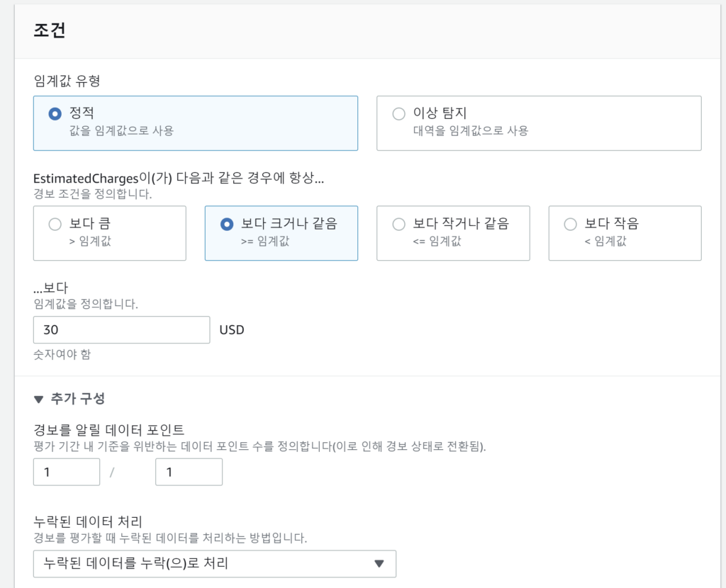Image resolution: width=726 pixels, height=588 pixels.
Task: Collapse 추가 구성 using its triangle icon
Action: [39, 399]
